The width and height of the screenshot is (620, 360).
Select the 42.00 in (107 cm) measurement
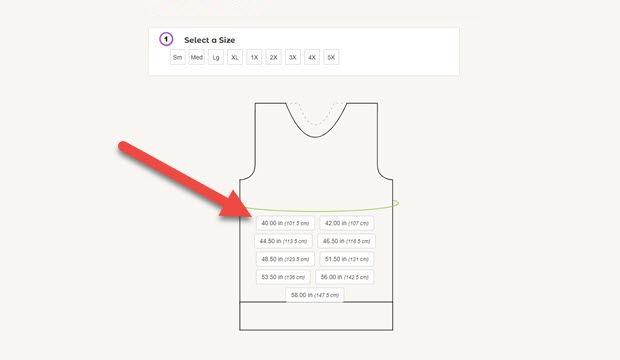click(x=347, y=223)
